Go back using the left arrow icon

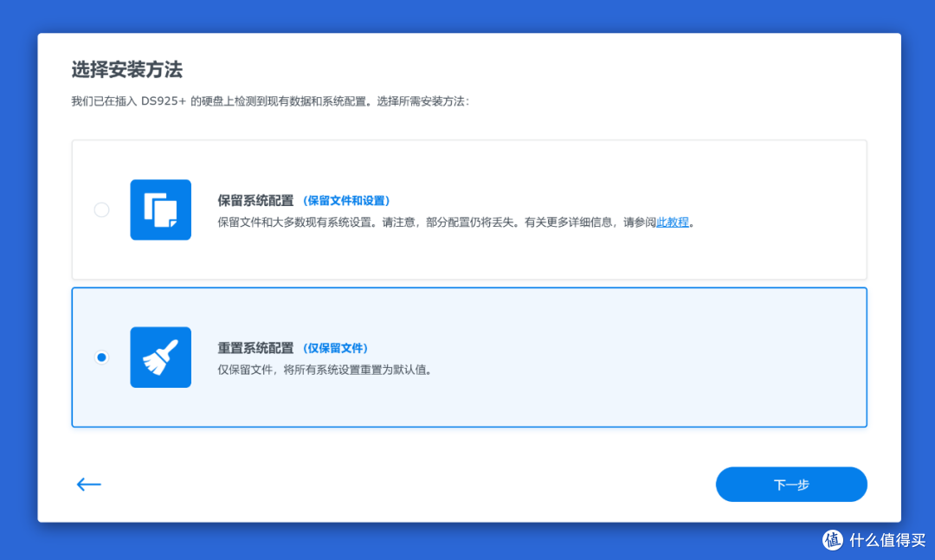(x=89, y=484)
